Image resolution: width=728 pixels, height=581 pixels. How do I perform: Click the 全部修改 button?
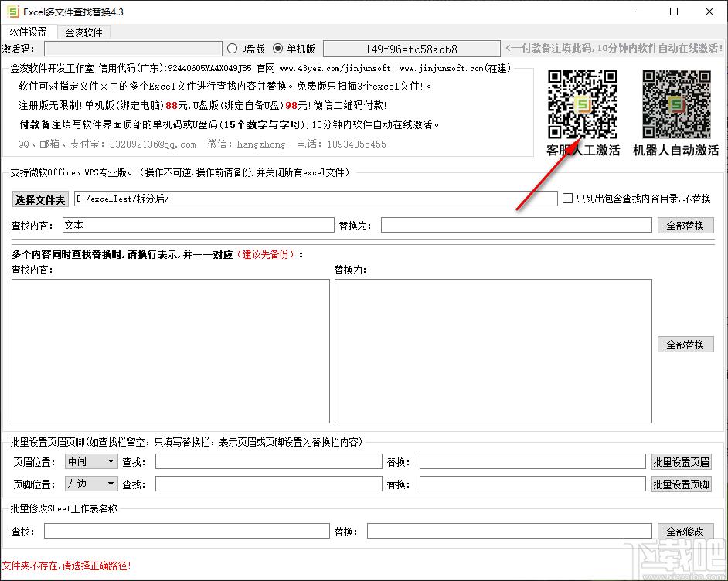(x=685, y=532)
